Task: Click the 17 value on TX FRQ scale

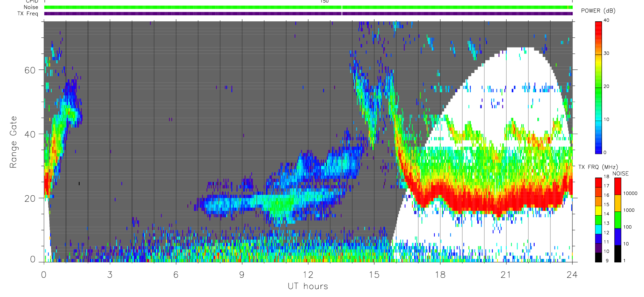Action: click(606, 186)
